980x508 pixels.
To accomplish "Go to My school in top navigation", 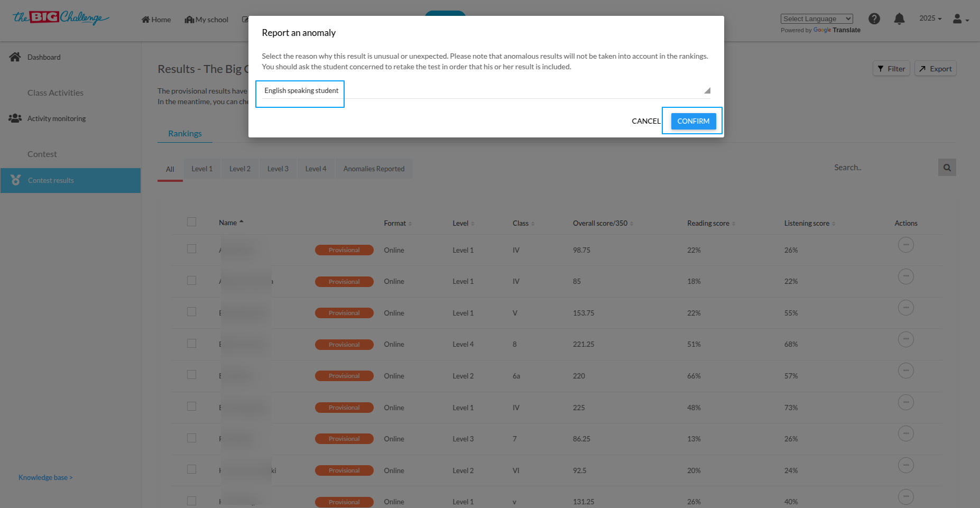I will click(207, 20).
